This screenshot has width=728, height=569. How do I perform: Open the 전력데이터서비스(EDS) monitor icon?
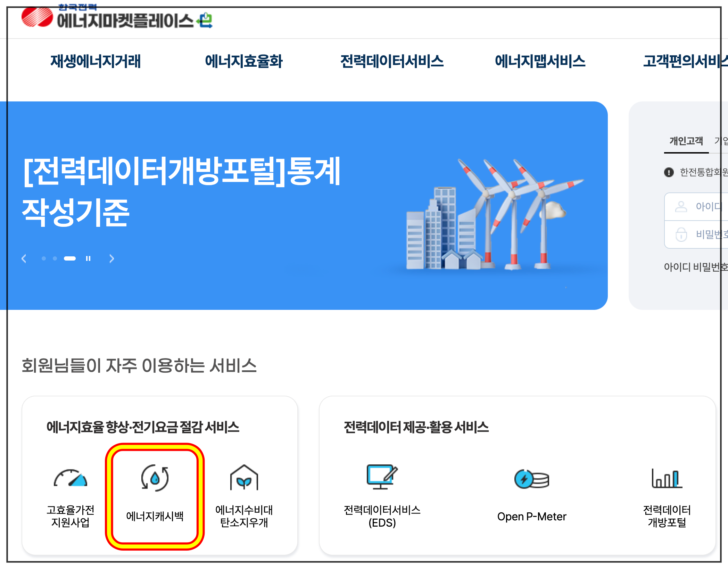click(382, 477)
